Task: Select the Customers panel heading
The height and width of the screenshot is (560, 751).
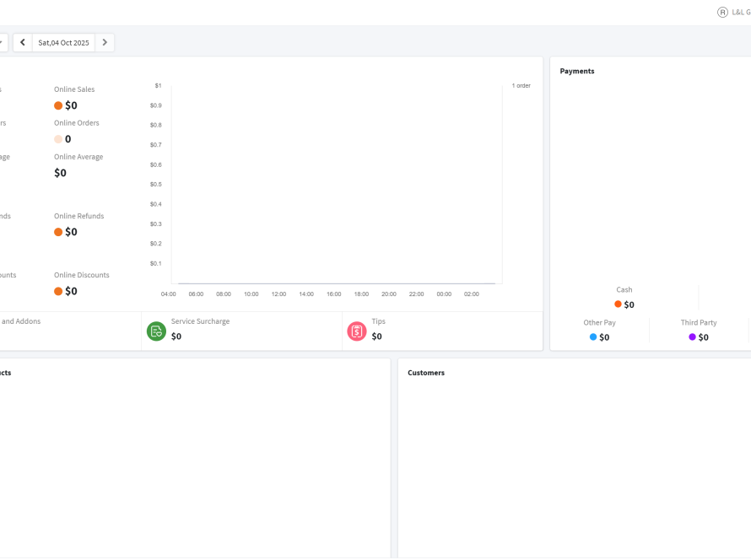Action: pyautogui.click(x=426, y=373)
